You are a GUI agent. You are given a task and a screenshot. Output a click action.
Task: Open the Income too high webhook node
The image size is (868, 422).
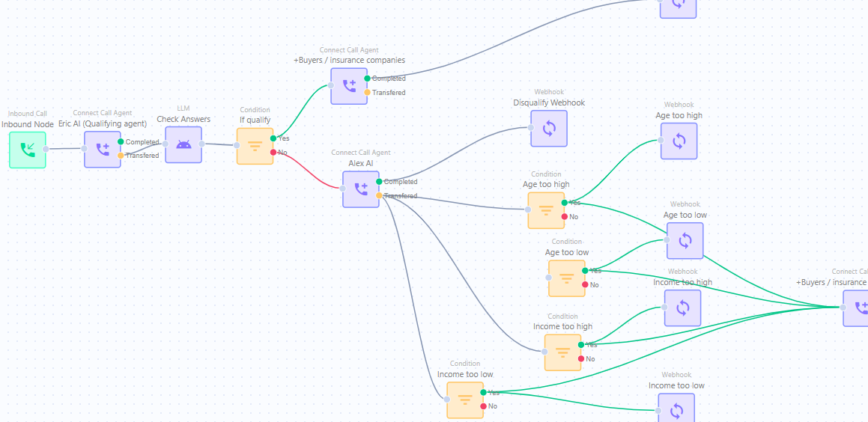pos(682,308)
